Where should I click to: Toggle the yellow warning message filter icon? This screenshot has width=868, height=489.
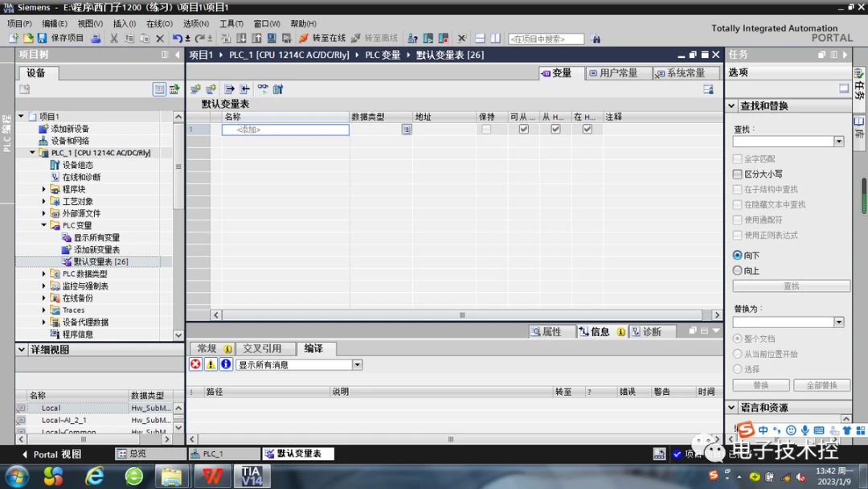pyautogui.click(x=211, y=364)
